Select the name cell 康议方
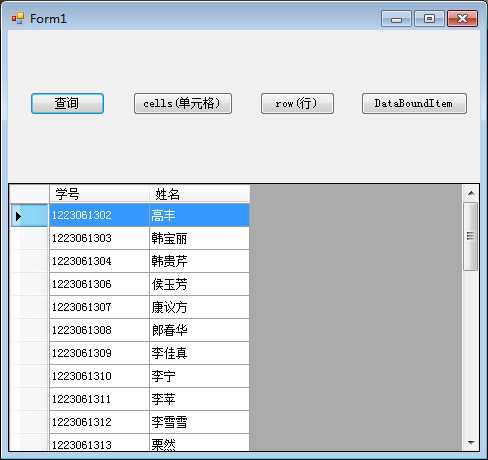488x460 pixels. [x=199, y=307]
